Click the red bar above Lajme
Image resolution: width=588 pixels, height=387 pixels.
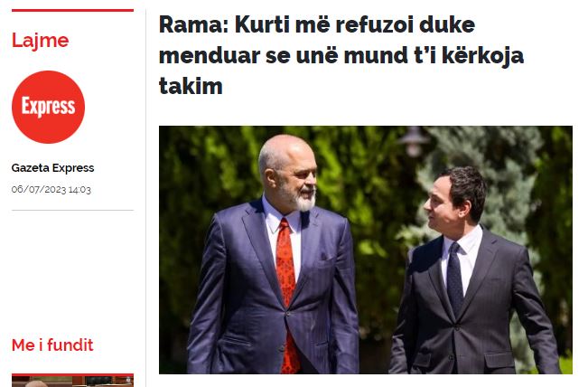point(73,11)
